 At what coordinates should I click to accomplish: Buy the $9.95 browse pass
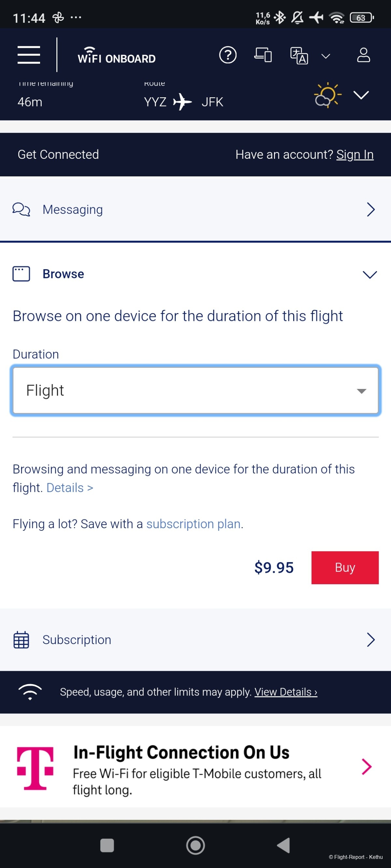click(x=345, y=567)
